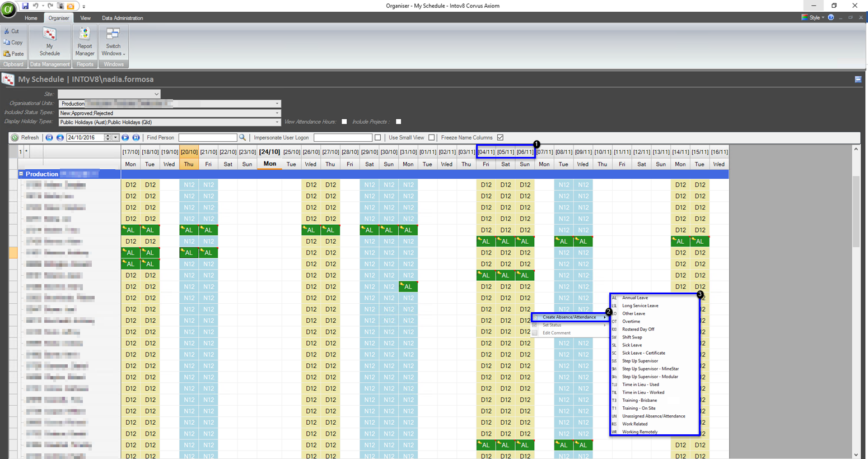Select Sick Leave - Certificate option
This screenshot has width=868, height=459.
click(x=643, y=353)
